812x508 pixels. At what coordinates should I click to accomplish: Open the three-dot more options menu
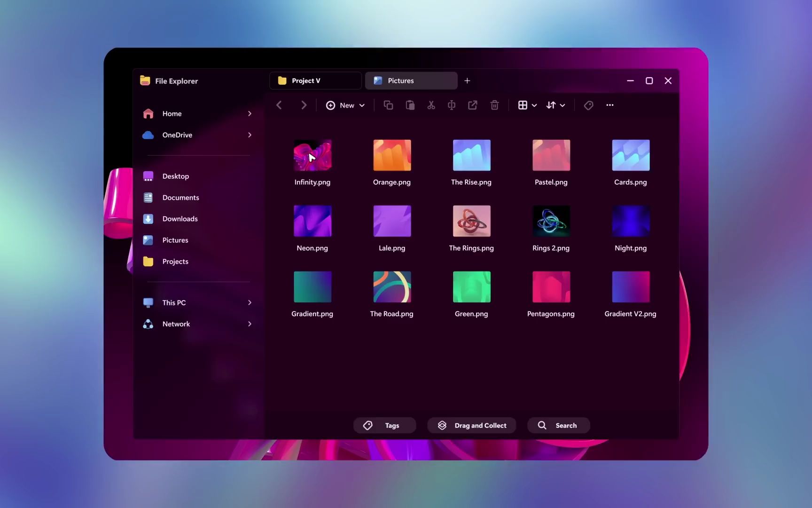[610, 105]
